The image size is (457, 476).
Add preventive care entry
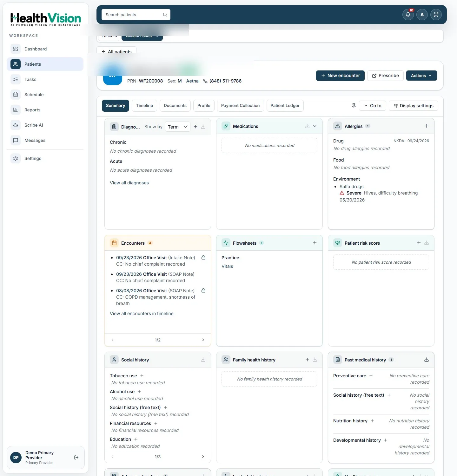(371, 376)
